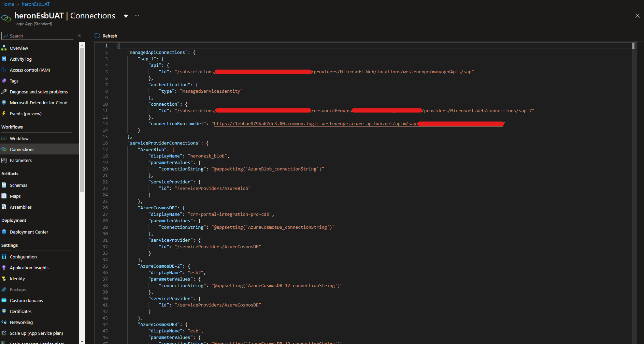This screenshot has width=644, height=344.
Task: Open Access control (IAM) label
Action: click(x=30, y=70)
